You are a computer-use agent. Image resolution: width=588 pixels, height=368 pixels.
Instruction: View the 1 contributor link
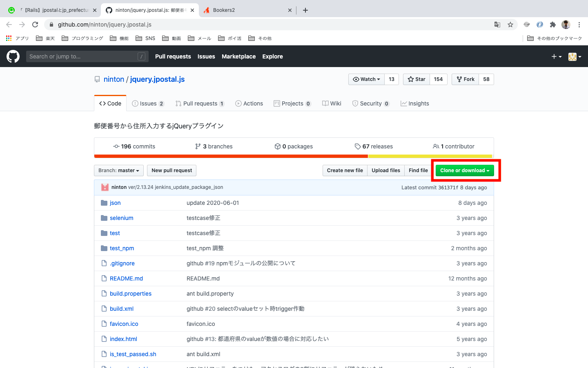[454, 146]
